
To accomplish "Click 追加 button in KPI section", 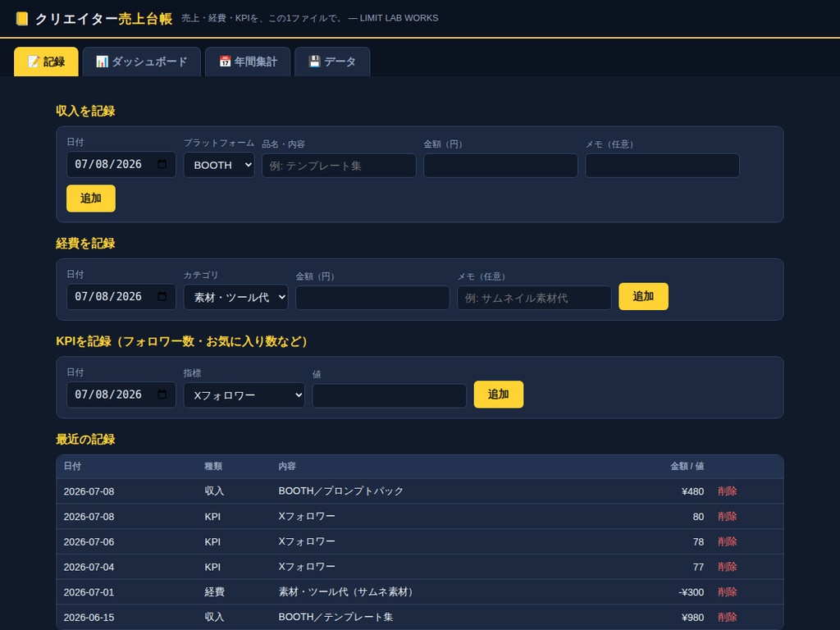I will point(498,395).
